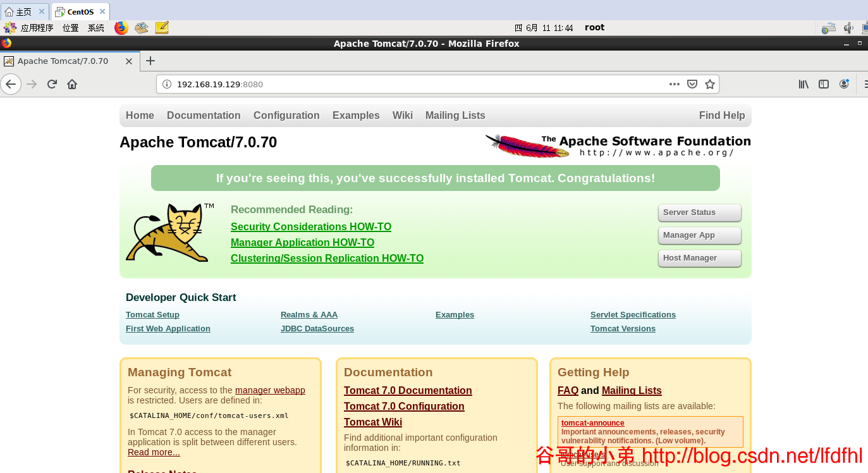The image size is (868, 473).
Task: Open the Tomcat Setup link
Action: 152,315
